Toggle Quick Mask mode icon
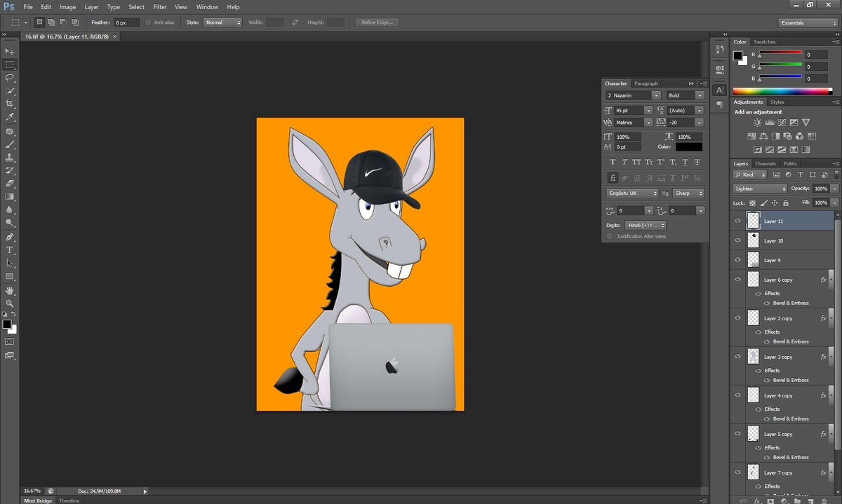842x504 pixels. coord(10,341)
